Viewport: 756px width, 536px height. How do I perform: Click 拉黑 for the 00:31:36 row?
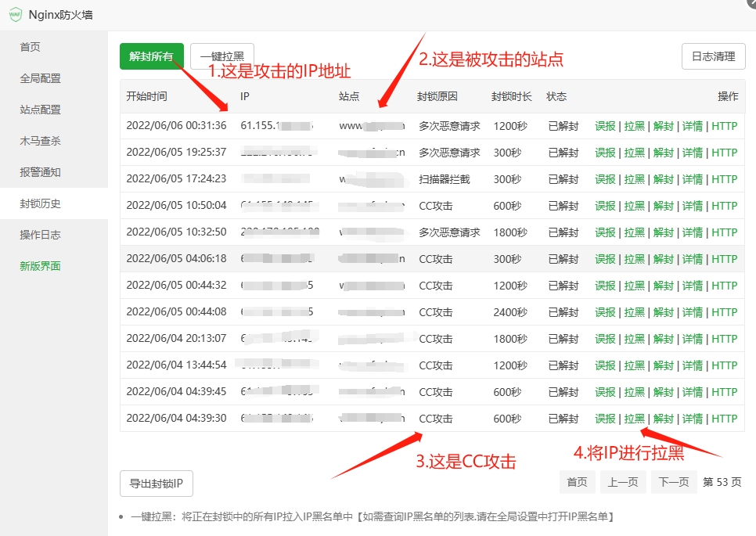[635, 126]
